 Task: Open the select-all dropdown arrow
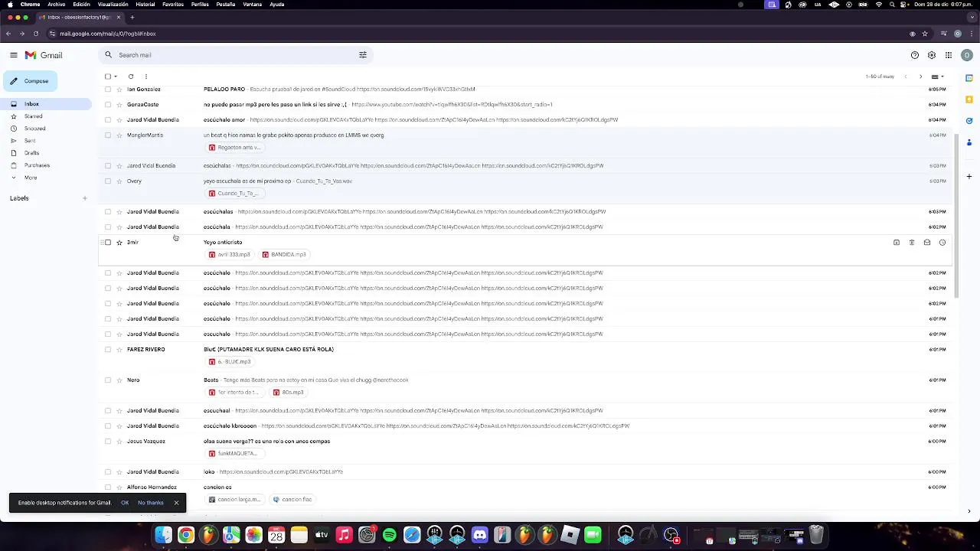116,77
